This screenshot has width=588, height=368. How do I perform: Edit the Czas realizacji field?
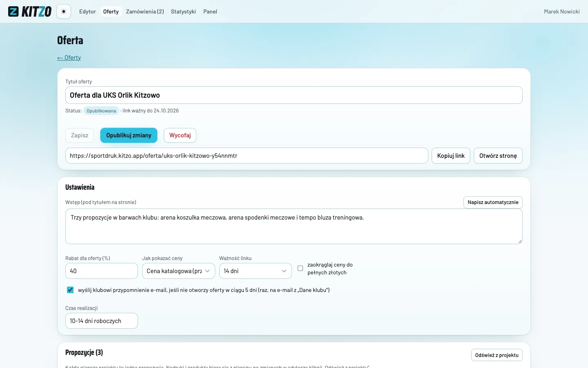coord(102,321)
